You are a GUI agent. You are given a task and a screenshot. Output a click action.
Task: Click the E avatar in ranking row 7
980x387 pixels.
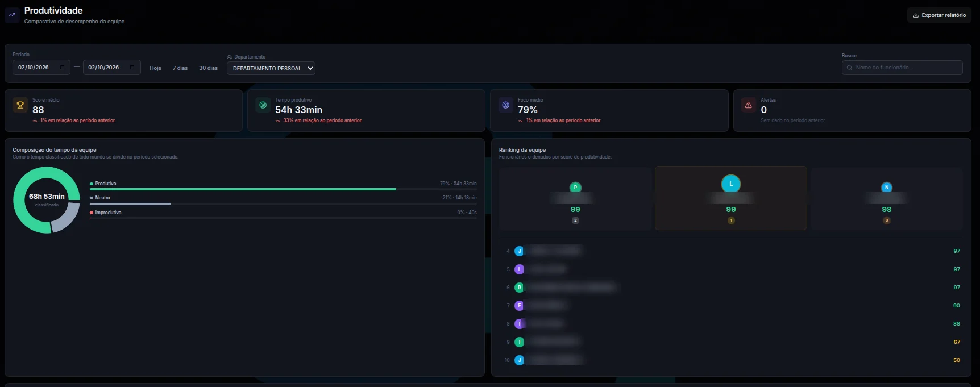coord(519,306)
